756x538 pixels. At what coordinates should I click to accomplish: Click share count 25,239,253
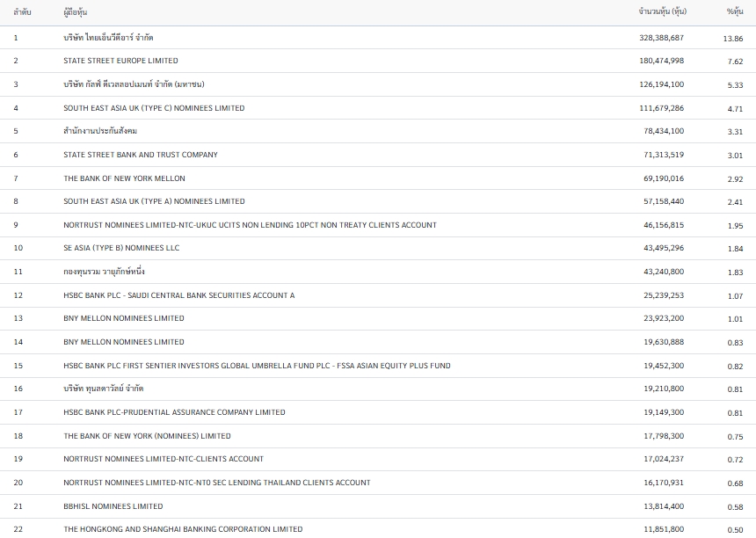tap(664, 295)
